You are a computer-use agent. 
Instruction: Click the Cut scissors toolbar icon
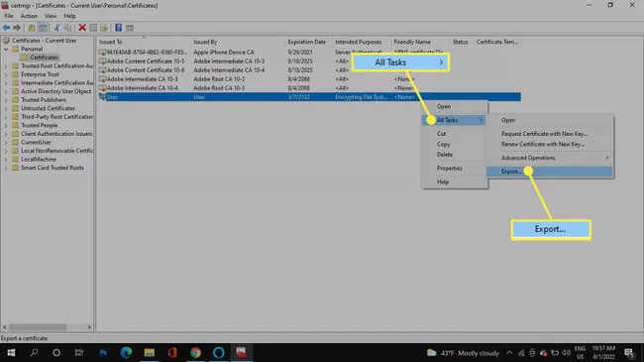[57, 28]
